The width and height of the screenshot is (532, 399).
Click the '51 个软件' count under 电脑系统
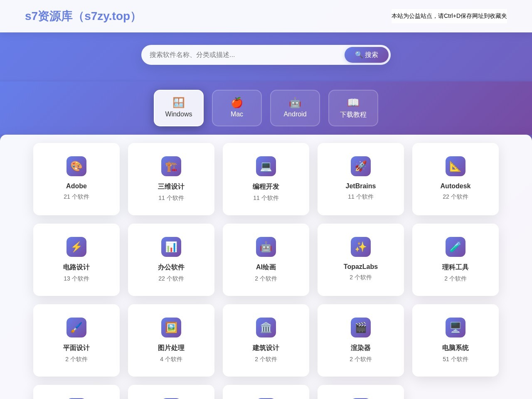pos(456,359)
